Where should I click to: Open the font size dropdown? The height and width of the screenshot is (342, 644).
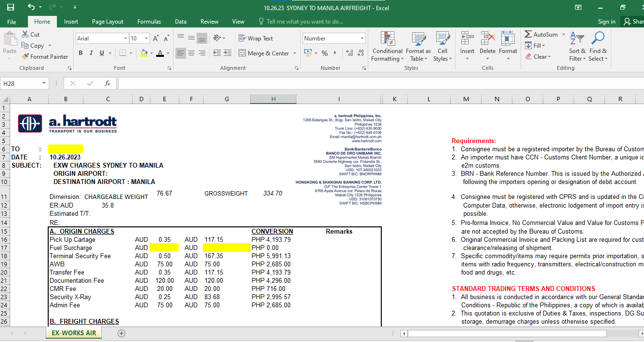tap(146, 39)
